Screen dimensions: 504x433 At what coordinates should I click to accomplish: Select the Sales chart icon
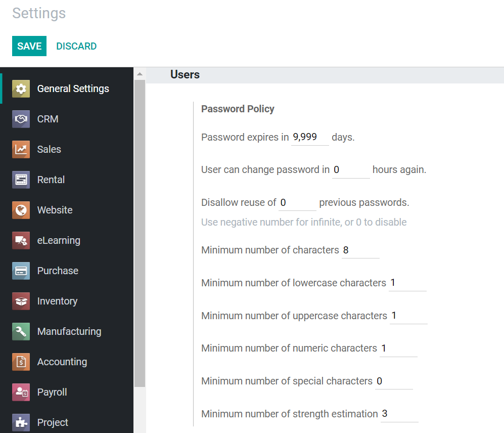pyautogui.click(x=21, y=149)
